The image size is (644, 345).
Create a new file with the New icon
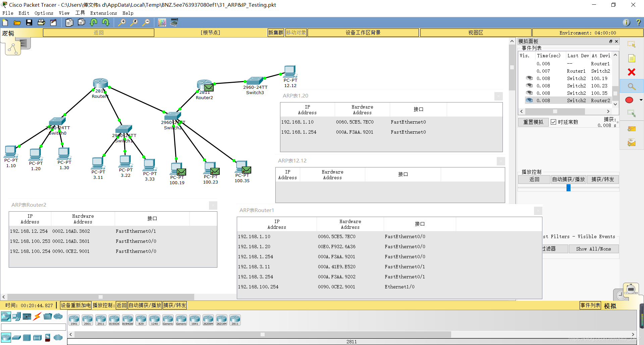5,22
